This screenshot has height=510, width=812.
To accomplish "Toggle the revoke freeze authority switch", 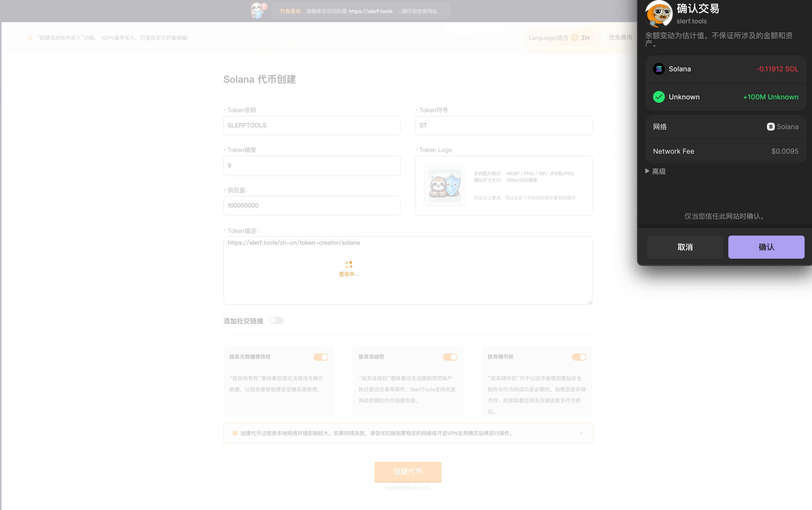I will tap(450, 357).
